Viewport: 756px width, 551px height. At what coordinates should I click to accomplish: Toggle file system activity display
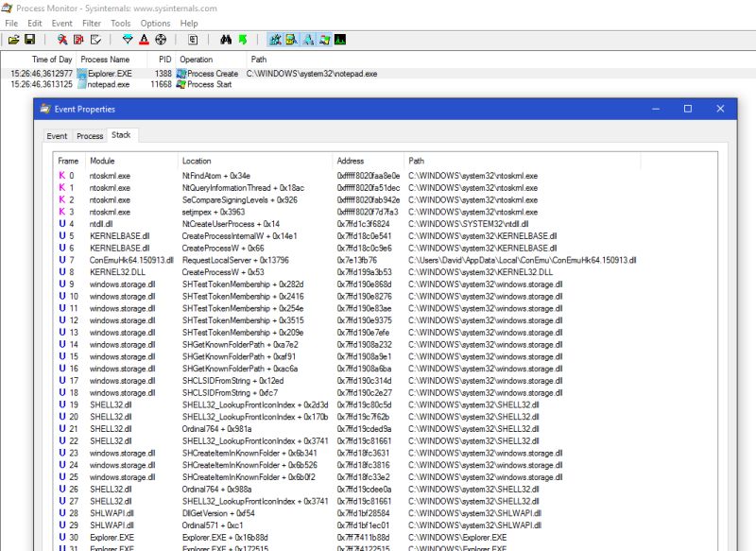coord(290,39)
